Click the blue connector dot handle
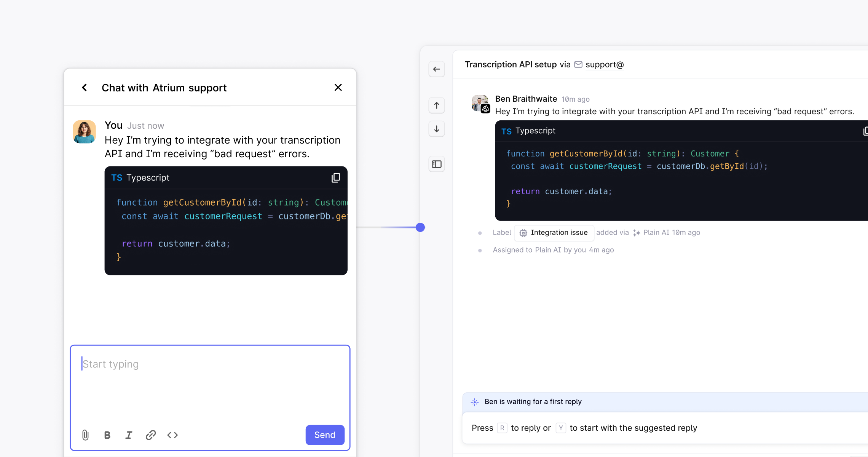Screen dimensions: 868x457 [x=420, y=227]
